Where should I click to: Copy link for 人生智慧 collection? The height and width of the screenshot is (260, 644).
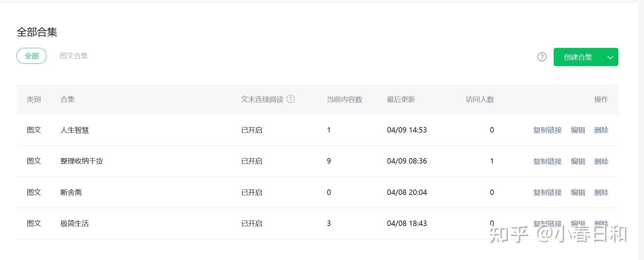[547, 130]
